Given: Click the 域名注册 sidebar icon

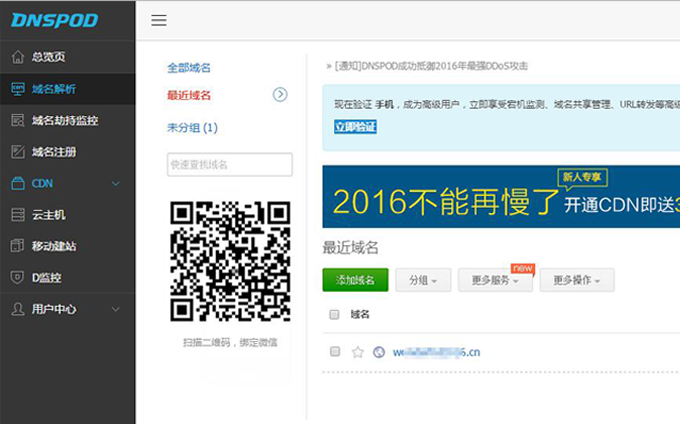Looking at the screenshot, I should click(x=17, y=152).
